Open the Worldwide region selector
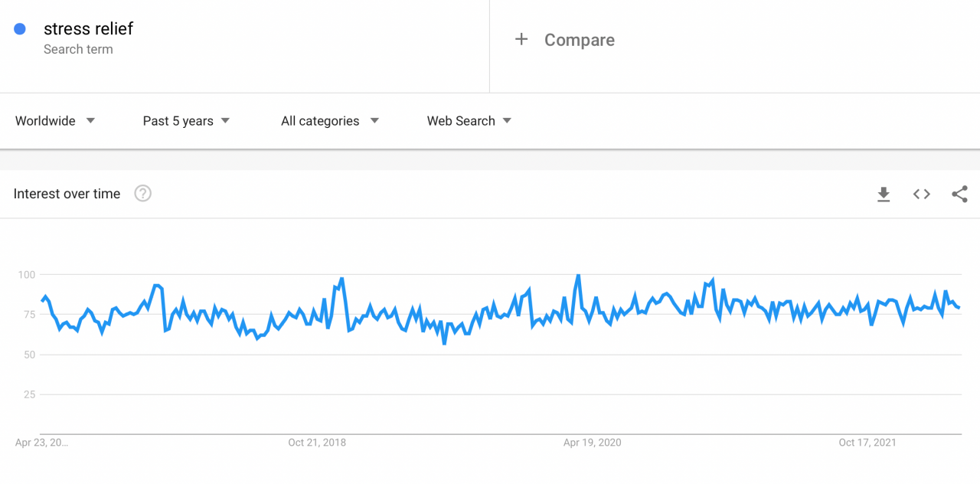Screen dimensions: 980x484 tap(44, 120)
